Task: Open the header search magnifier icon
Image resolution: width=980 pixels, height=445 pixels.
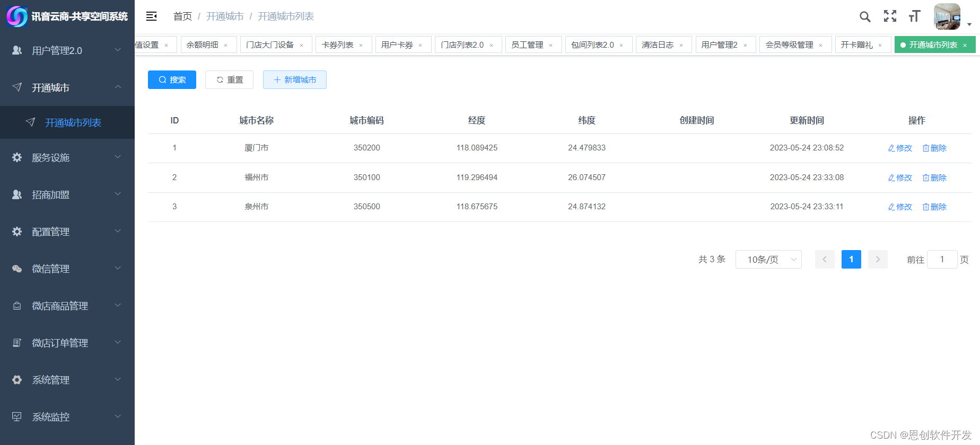Action: pos(865,17)
